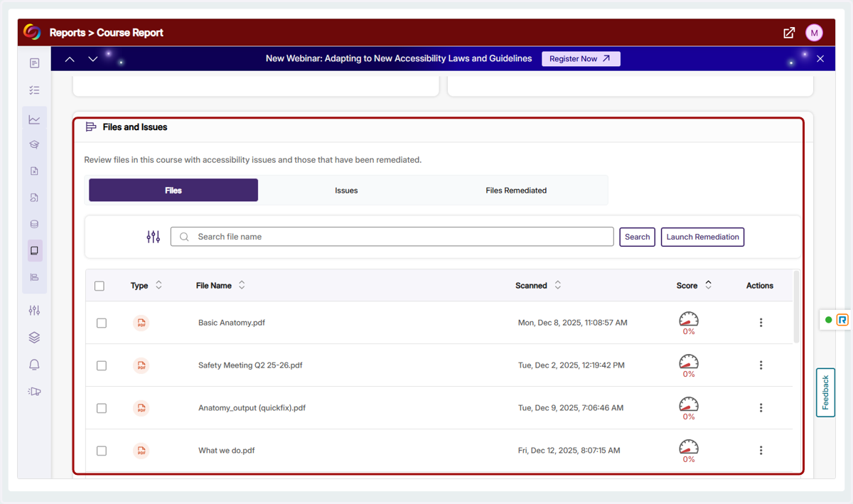
Task: Click PDF icon for Anatomy_output (quickfix).pdf
Action: pos(141,408)
